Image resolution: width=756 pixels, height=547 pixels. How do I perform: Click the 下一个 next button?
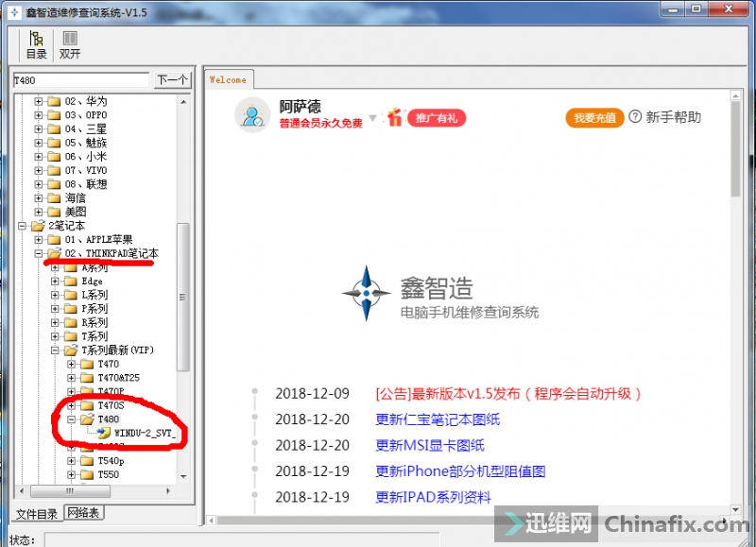173,80
